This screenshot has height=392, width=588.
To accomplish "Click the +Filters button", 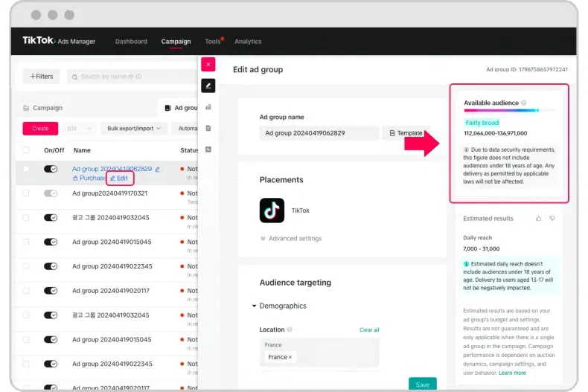I will pos(41,77).
